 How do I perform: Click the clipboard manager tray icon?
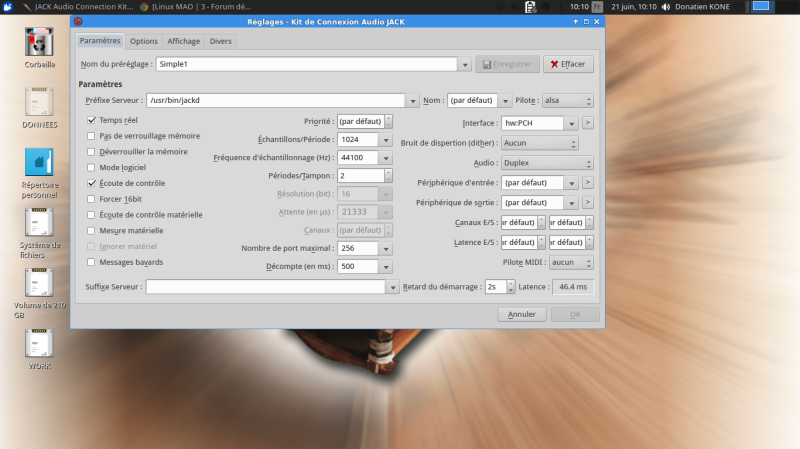[x=531, y=7]
